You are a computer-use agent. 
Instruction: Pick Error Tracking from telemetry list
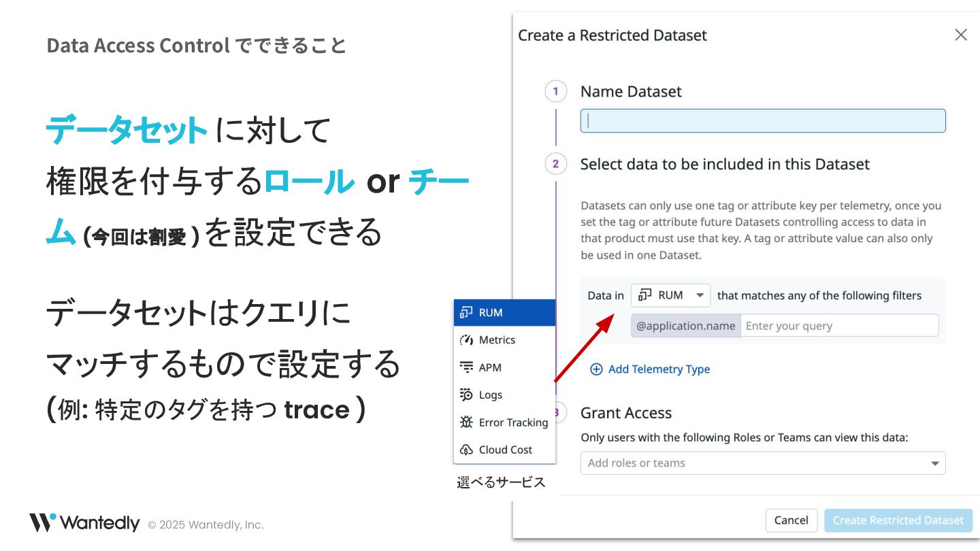(504, 422)
